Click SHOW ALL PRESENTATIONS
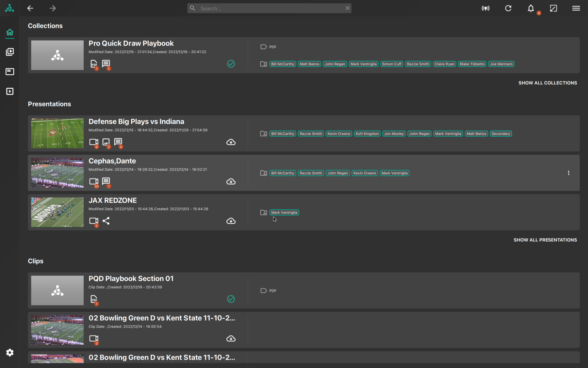Viewport: 588px width, 368px height. (x=545, y=240)
